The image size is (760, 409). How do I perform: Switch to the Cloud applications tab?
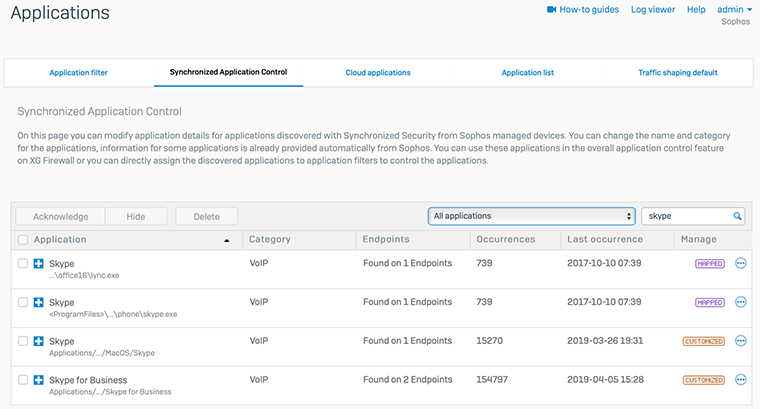[x=378, y=73]
